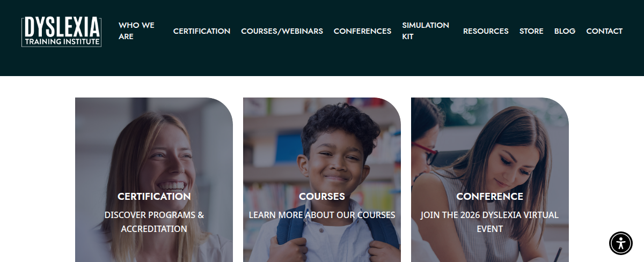Click the Courses card heading
Viewport: 644px width, 262px height.
pyautogui.click(x=322, y=197)
